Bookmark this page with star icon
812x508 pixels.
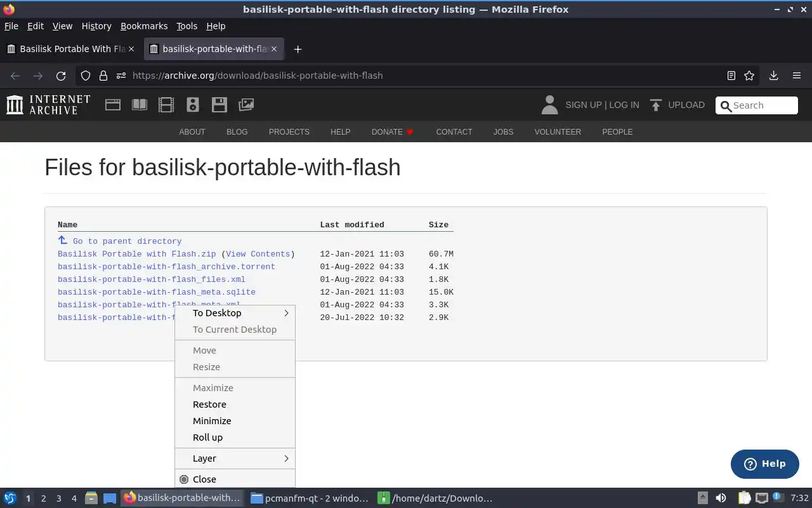(749, 76)
